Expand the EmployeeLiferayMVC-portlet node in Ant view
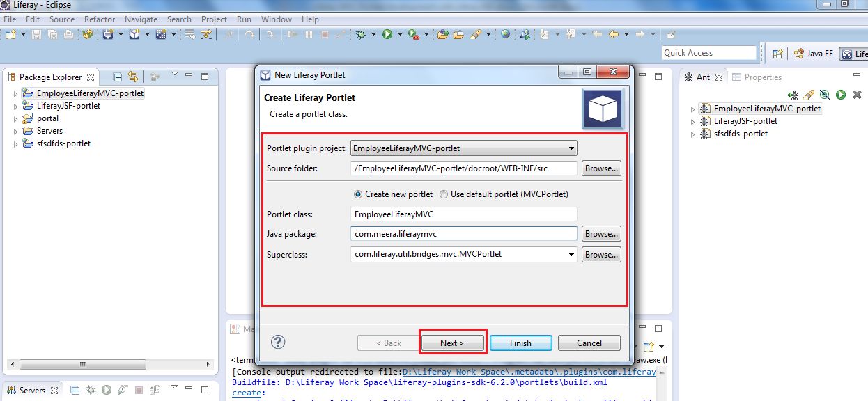 (692, 108)
